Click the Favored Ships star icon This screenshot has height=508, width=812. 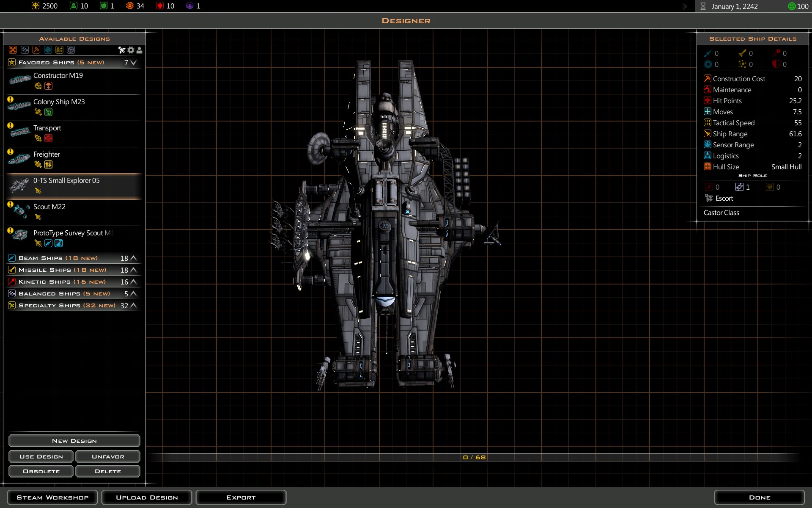[x=12, y=63]
